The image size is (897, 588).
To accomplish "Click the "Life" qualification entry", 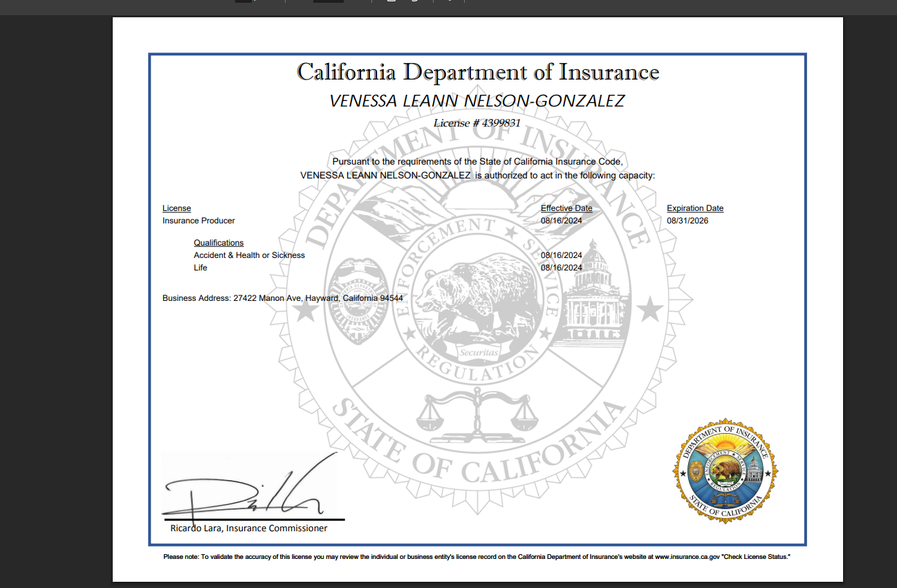I will click(201, 268).
